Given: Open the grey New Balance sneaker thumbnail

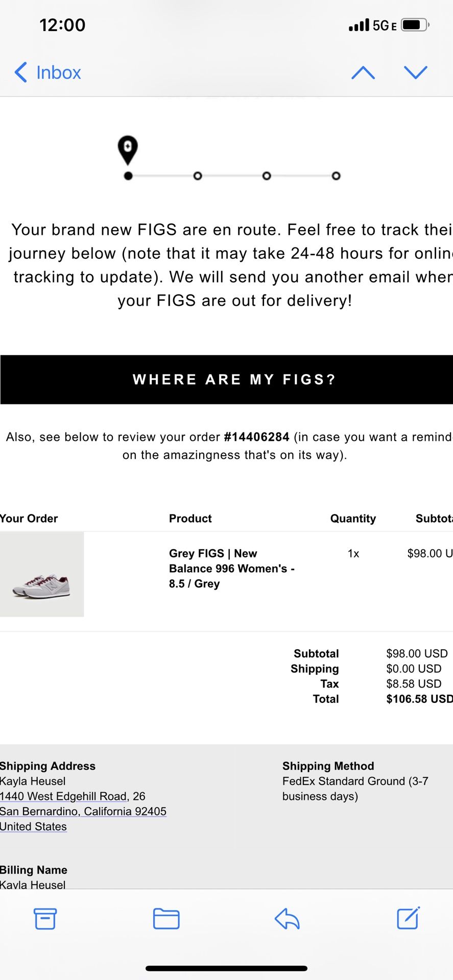Looking at the screenshot, I should [42, 574].
